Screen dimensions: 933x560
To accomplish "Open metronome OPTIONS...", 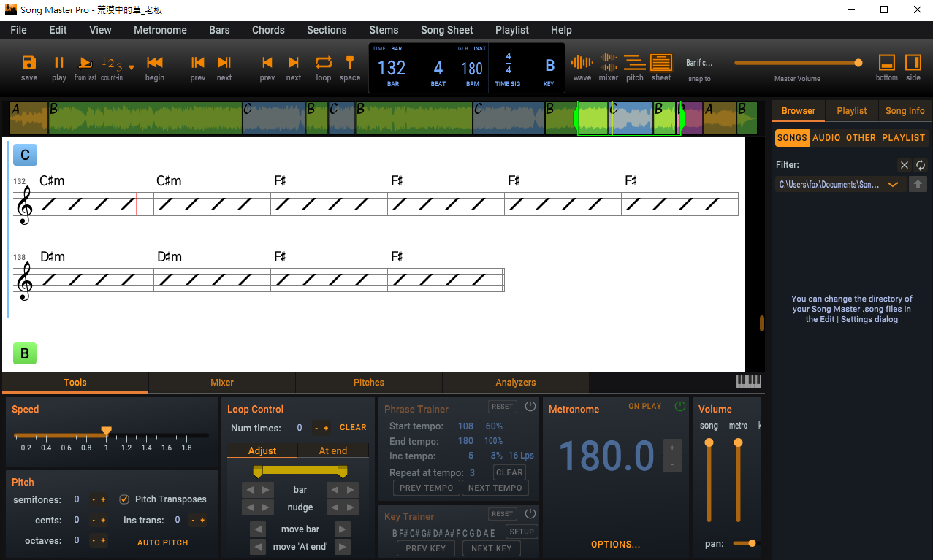I will point(615,544).
